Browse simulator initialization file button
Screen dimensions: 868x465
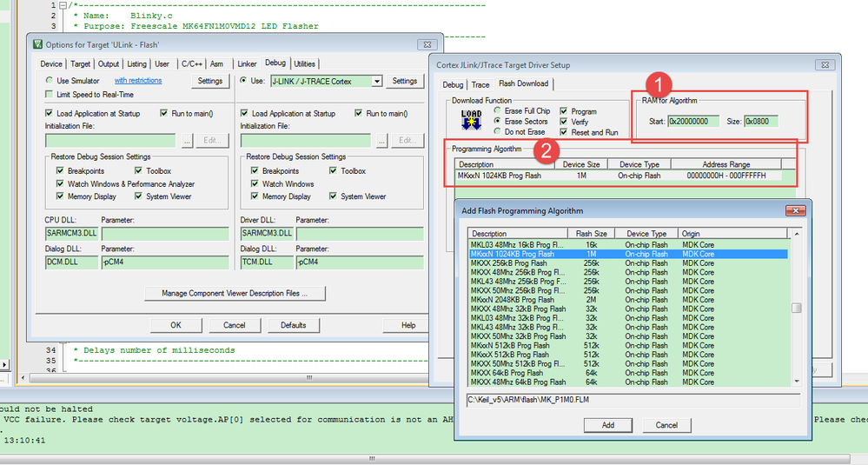pyautogui.click(x=187, y=141)
